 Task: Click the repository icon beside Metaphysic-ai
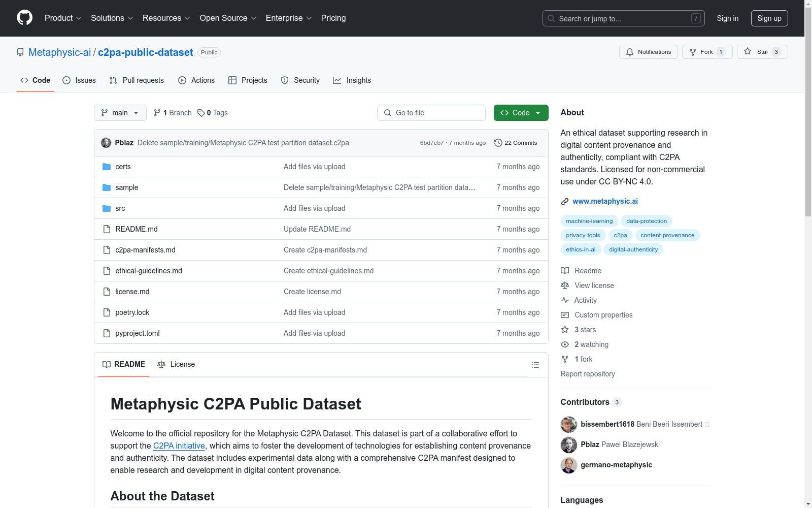tap(20, 52)
